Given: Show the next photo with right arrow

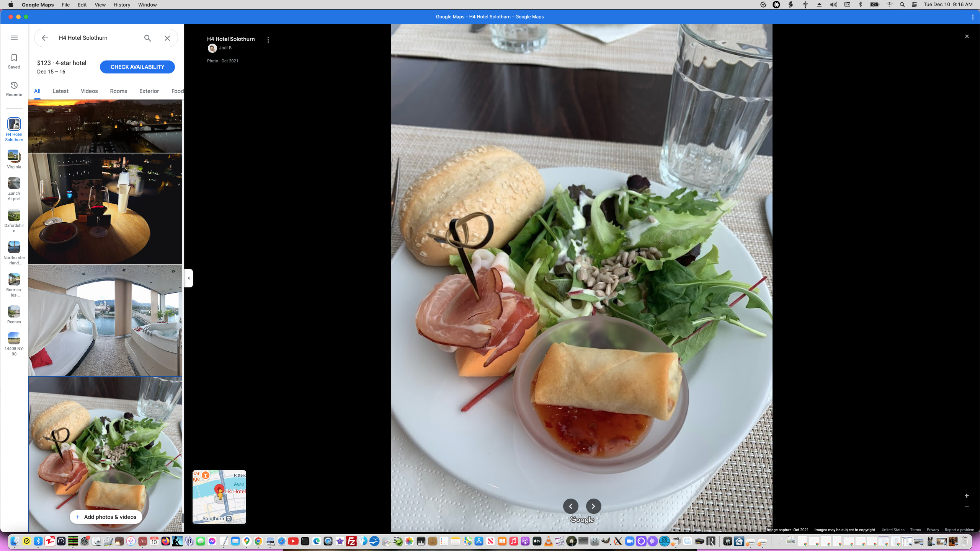Looking at the screenshot, I should [593, 506].
